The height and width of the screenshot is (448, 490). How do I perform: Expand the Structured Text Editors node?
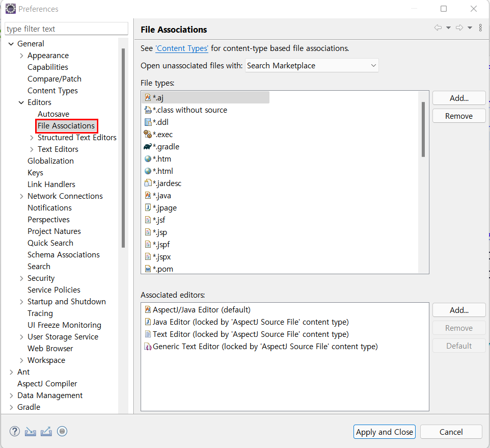[32, 138]
